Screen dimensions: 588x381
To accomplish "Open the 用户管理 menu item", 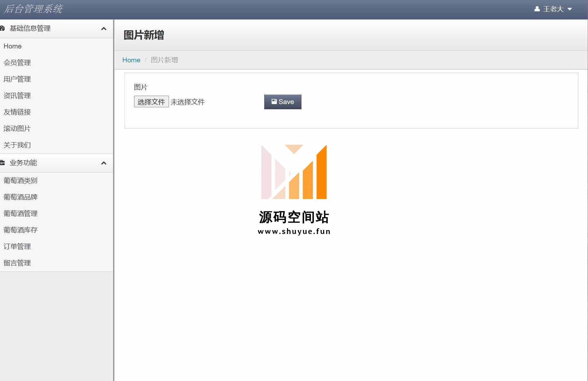I will (17, 79).
